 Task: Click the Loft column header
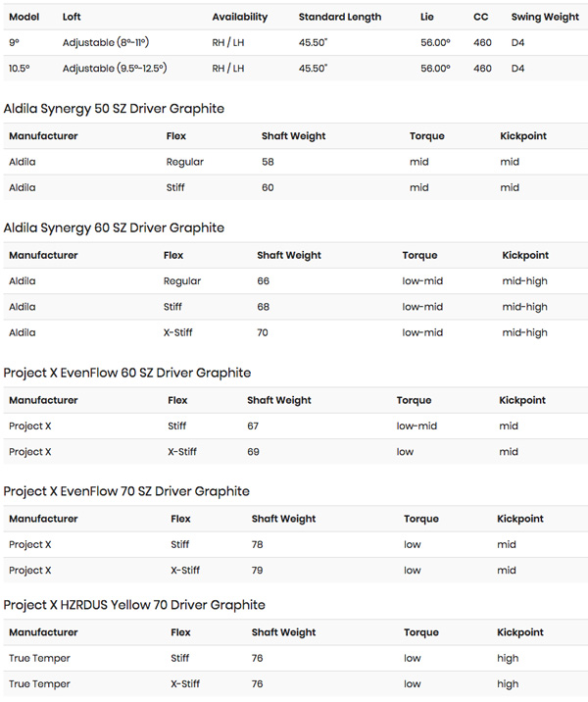pos(73,17)
